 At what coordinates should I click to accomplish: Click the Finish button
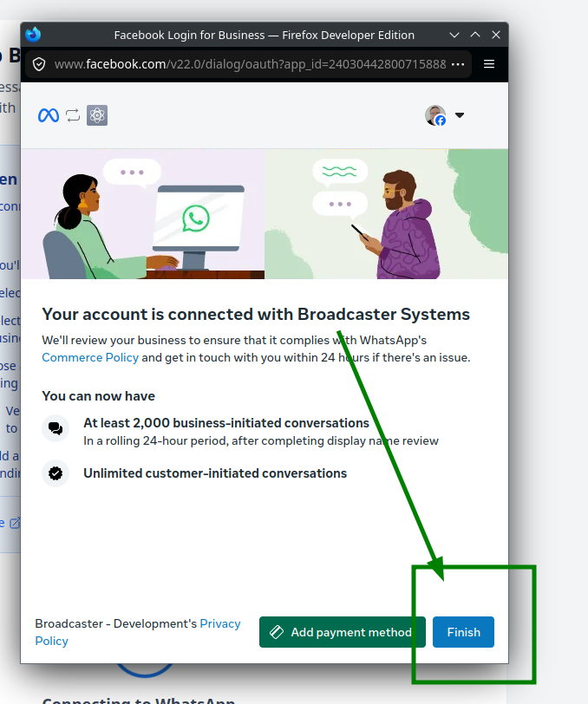click(463, 632)
